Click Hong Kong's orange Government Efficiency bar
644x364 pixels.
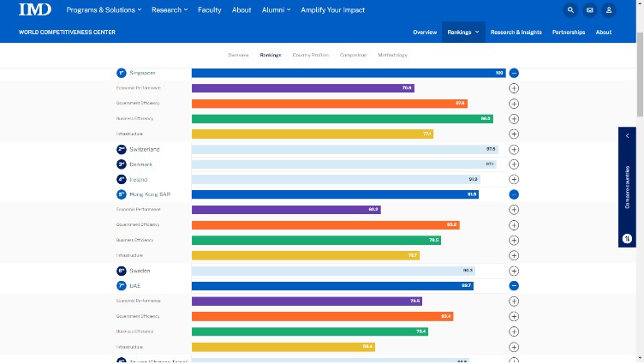325,224
